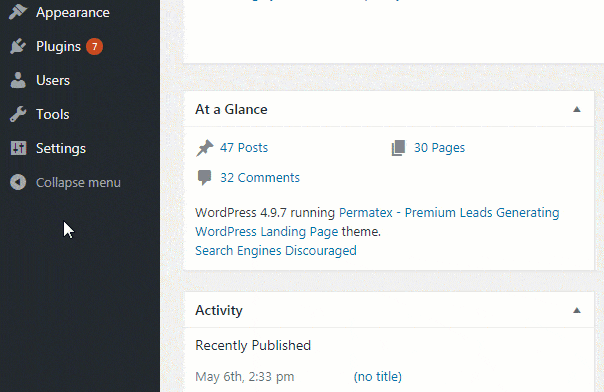
Task: Open the Search Engines Discouraged link
Action: click(x=276, y=251)
